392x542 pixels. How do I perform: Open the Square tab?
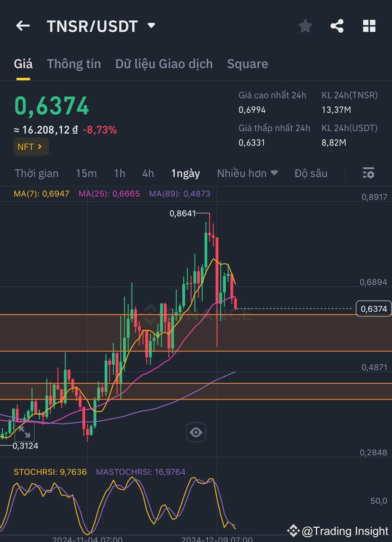click(248, 63)
